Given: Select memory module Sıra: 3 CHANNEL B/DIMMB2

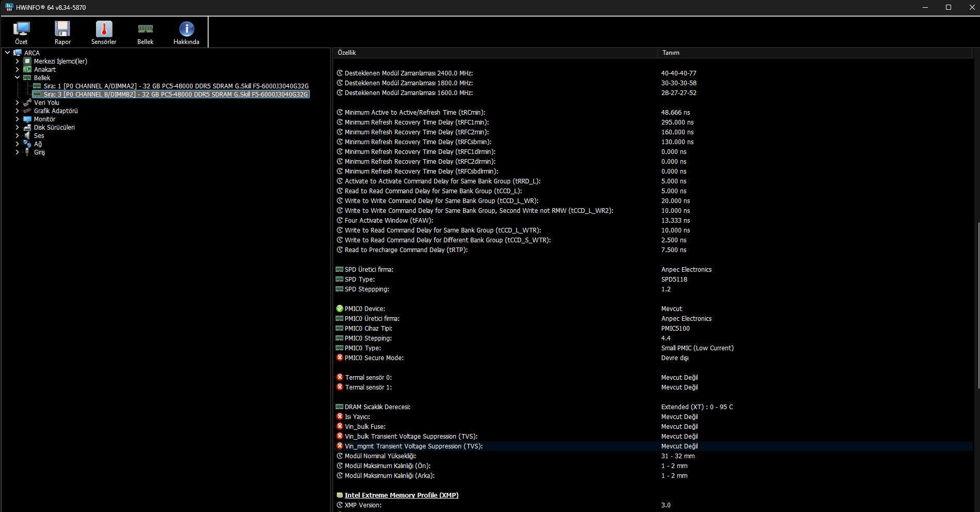Looking at the screenshot, I should [x=176, y=94].
